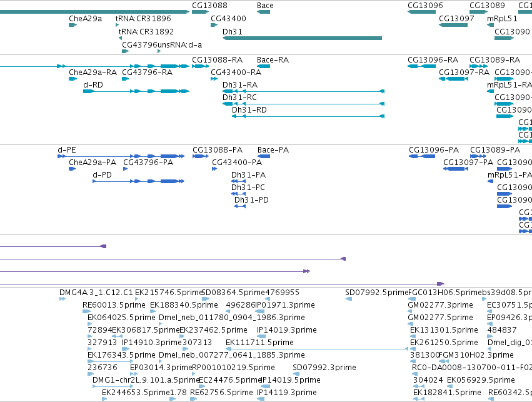Image resolution: width=532 pixels, height=402 pixels.
Task: Select the CG13088-RA transcript label
Action: pos(217,60)
